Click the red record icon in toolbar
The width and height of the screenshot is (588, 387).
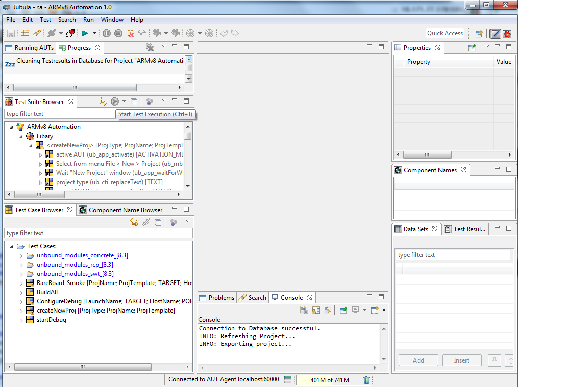click(70, 33)
